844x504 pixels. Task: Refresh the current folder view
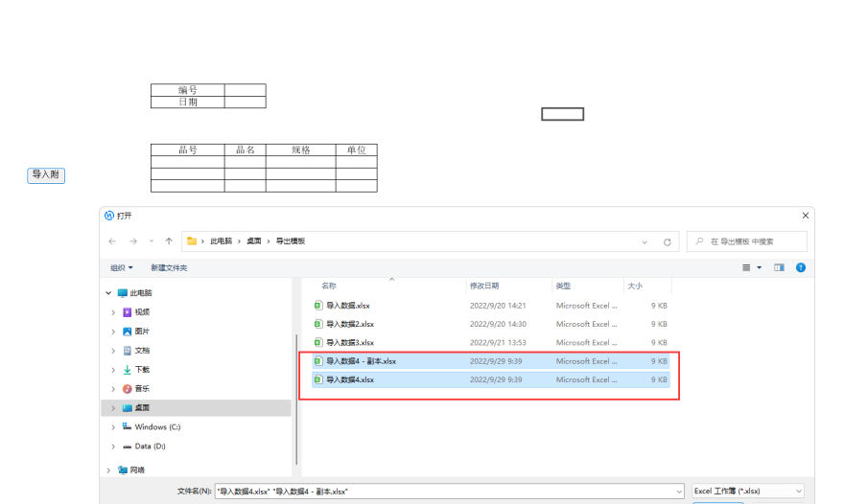click(x=668, y=241)
